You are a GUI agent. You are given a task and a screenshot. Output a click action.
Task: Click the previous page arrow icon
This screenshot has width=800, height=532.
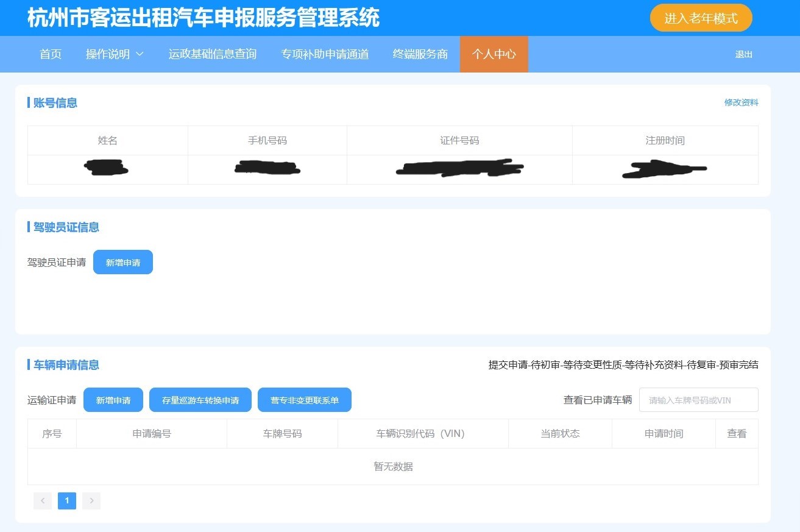coord(43,501)
